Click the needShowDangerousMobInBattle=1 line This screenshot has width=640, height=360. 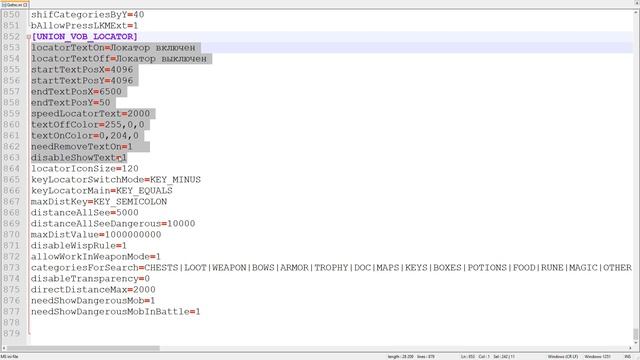click(116, 312)
